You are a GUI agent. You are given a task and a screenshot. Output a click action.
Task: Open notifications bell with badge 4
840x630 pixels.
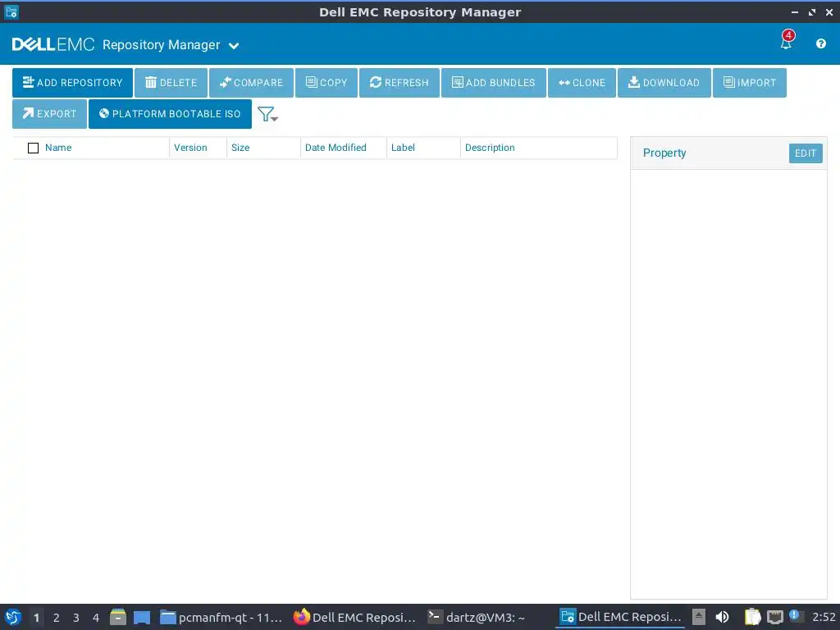point(787,40)
